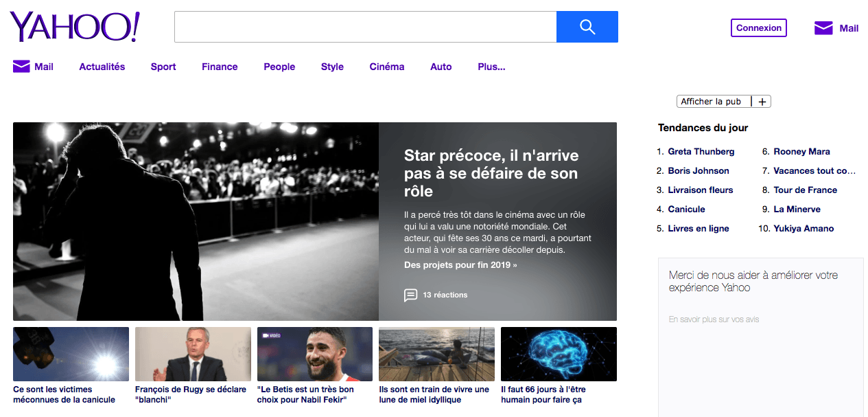Image resolution: width=868 pixels, height=417 pixels.
Task: Open the honeymoon boat thumbnail
Action: (x=436, y=354)
